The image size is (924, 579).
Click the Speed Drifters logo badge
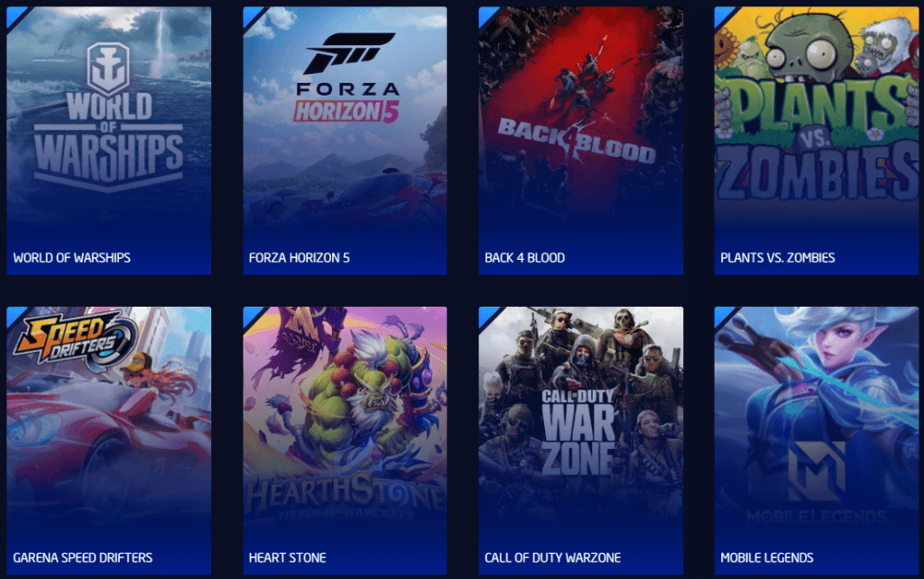click(76, 342)
